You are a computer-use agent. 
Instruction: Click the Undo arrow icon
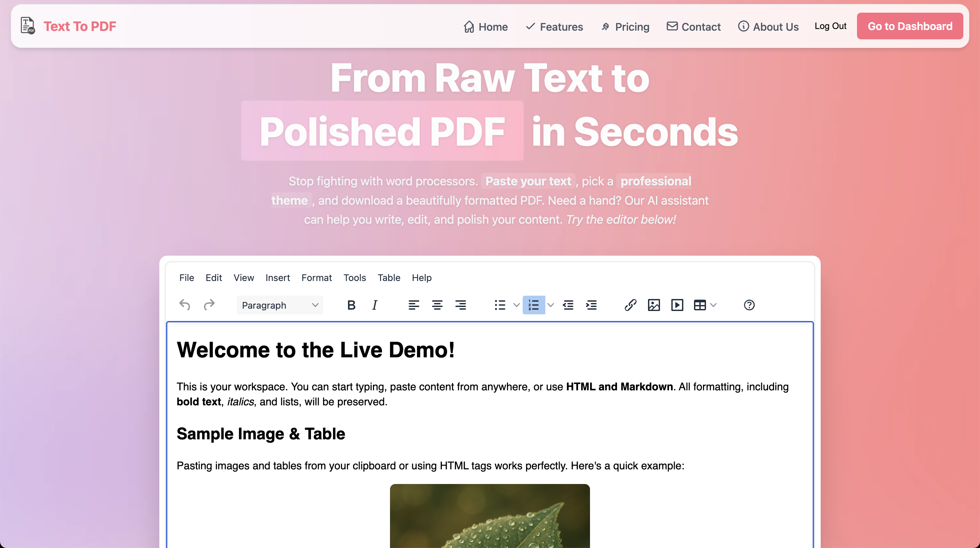(x=185, y=305)
